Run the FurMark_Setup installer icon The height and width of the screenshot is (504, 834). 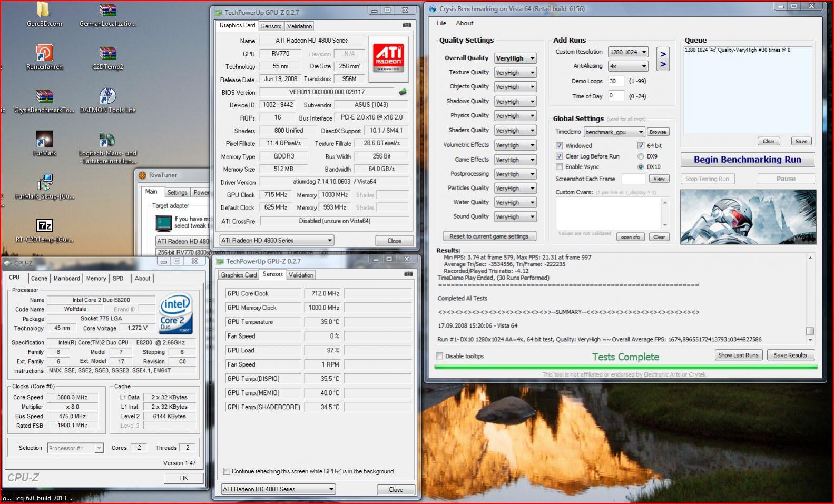(44, 187)
